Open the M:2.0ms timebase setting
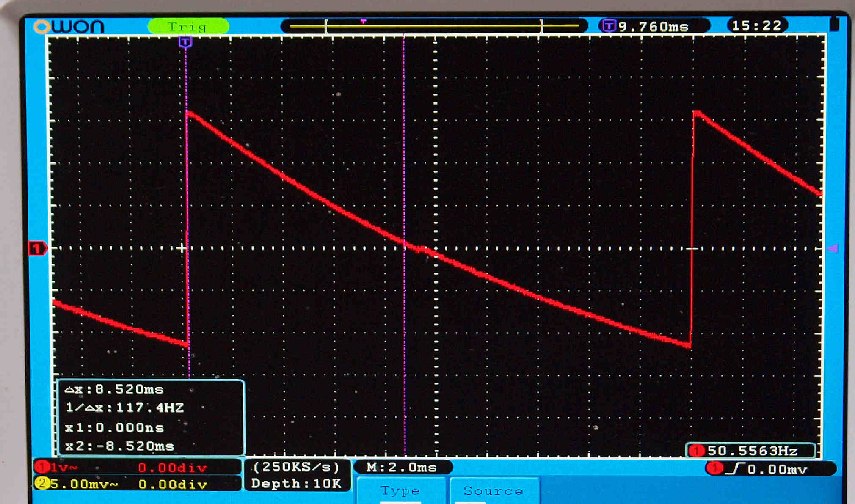The height and width of the screenshot is (504, 855). coord(402,467)
